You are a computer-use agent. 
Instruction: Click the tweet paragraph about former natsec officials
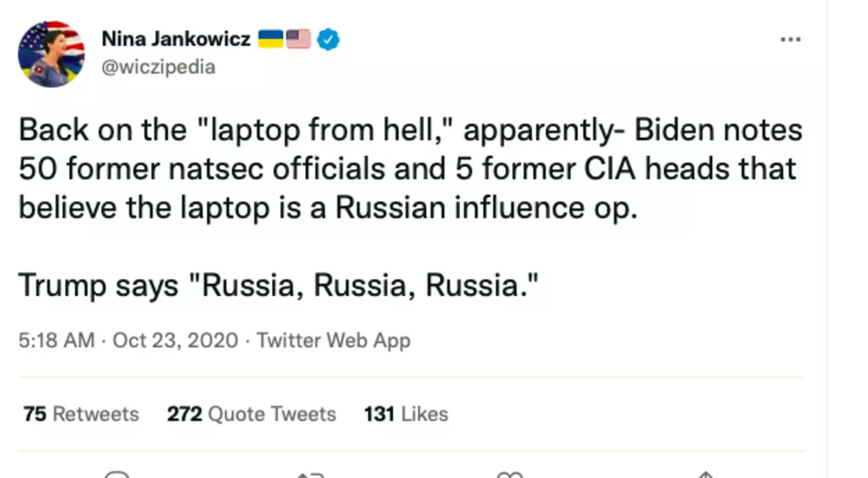[x=407, y=169]
